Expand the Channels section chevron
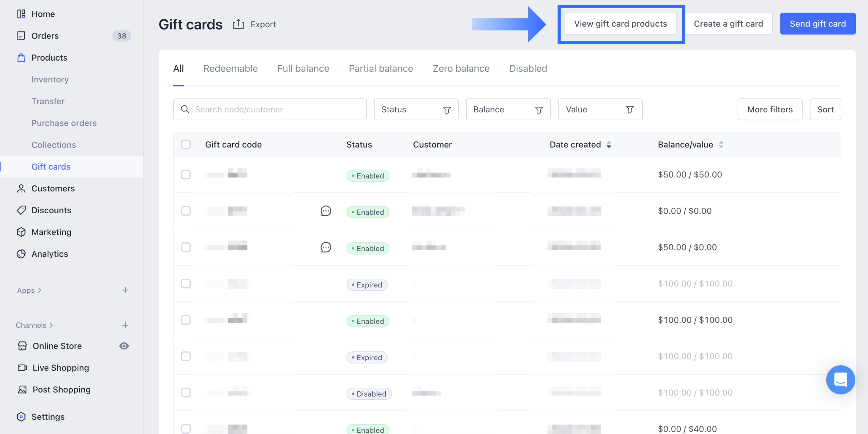Screen dimensions: 868x434 51,325
